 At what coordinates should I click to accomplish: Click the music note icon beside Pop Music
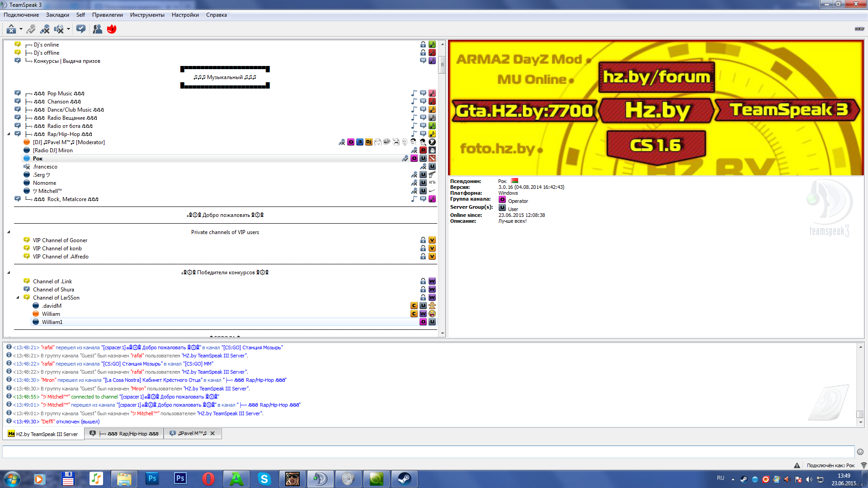pyautogui.click(x=414, y=94)
